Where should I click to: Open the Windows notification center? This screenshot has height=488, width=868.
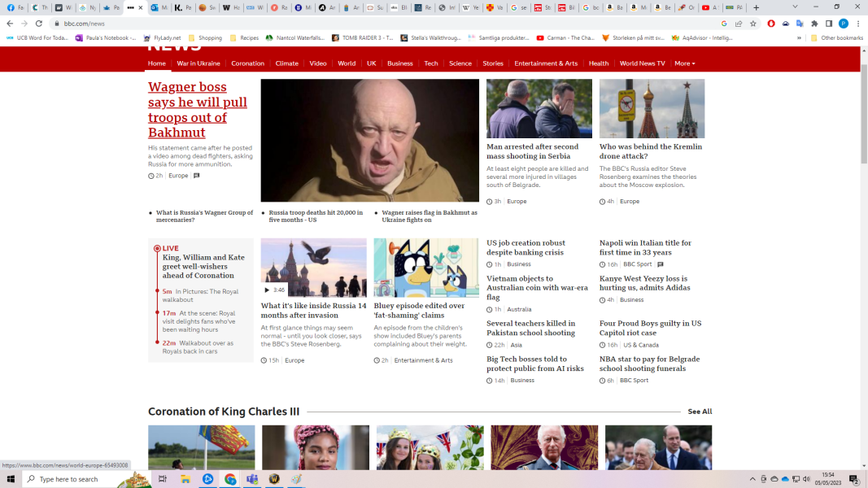[854, 479]
